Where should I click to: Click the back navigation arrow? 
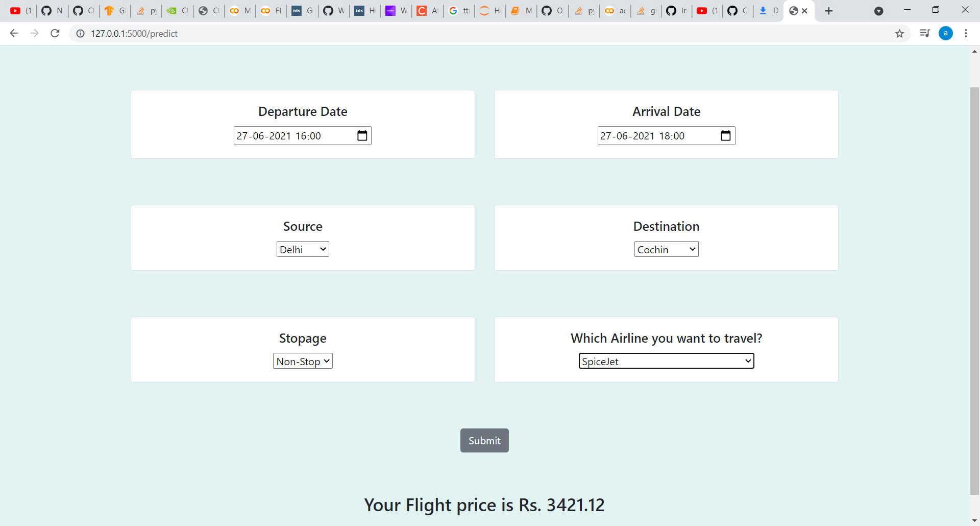click(14, 33)
